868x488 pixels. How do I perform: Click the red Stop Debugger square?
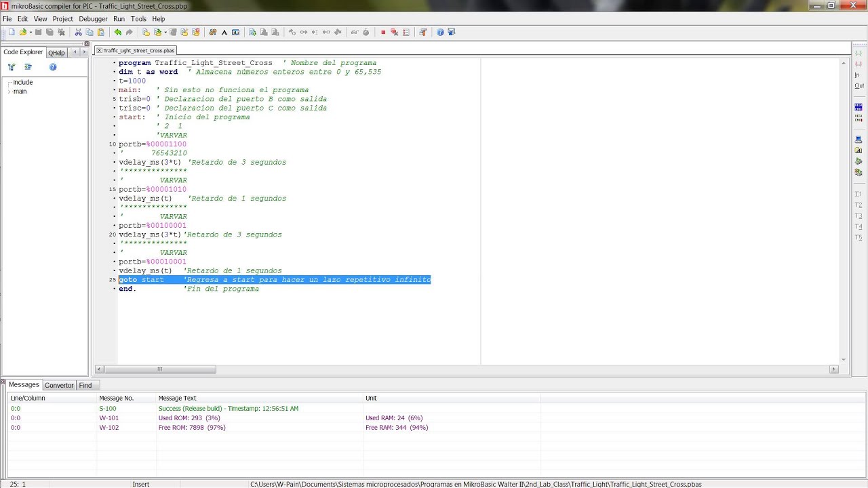click(x=383, y=32)
